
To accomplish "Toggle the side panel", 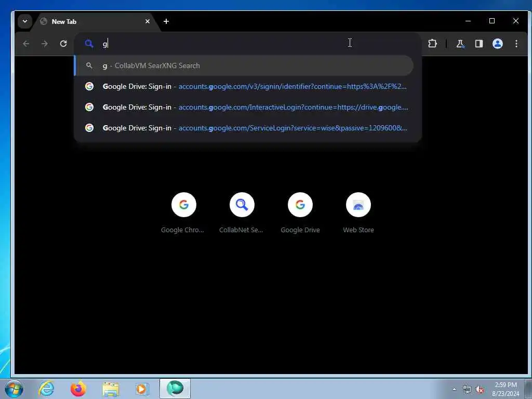I will pyautogui.click(x=478, y=44).
